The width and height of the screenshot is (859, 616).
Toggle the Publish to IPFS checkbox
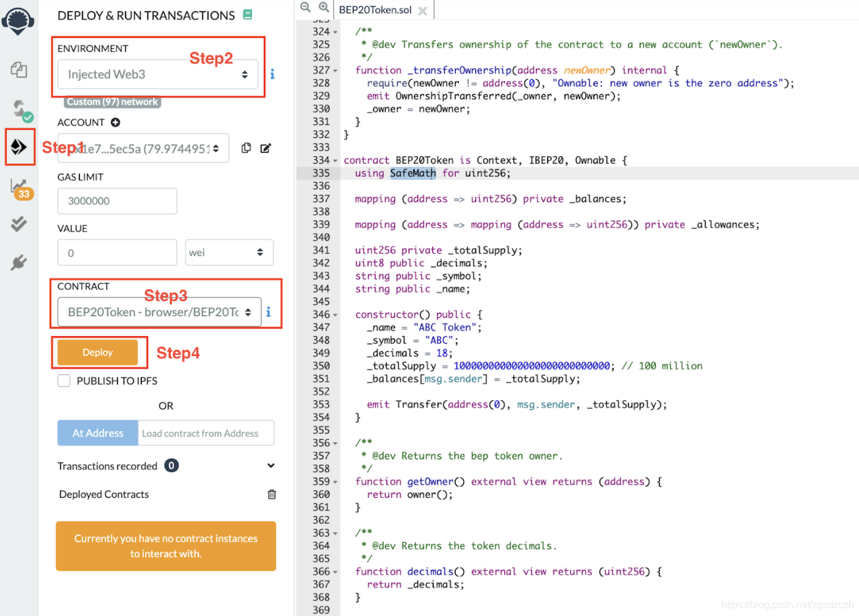[64, 380]
